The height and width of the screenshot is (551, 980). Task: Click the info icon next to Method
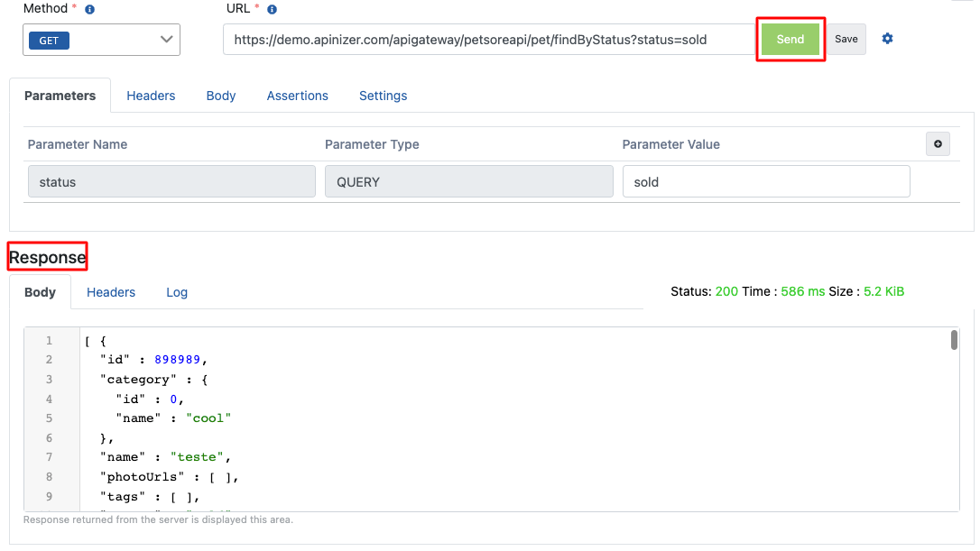point(89,9)
